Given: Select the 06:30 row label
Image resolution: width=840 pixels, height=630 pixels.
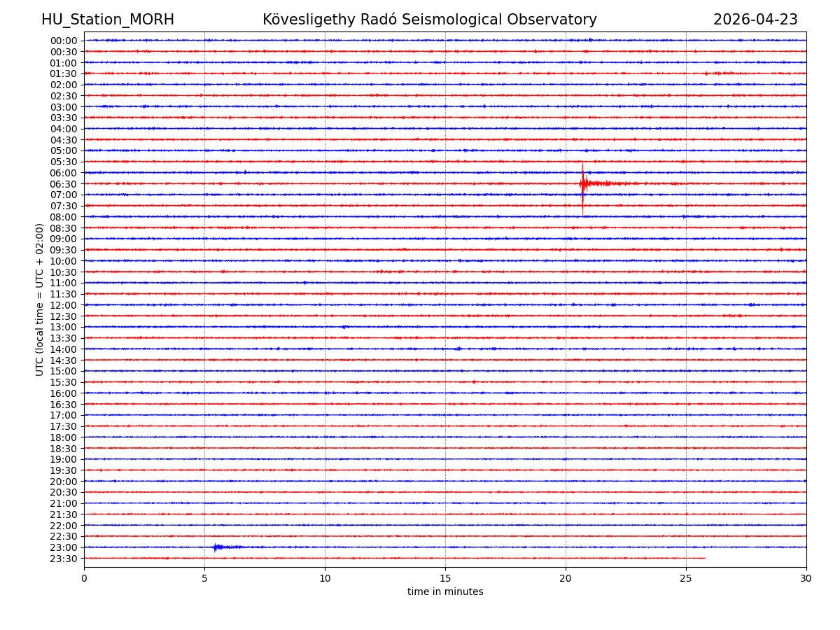Looking at the screenshot, I should [x=64, y=184].
